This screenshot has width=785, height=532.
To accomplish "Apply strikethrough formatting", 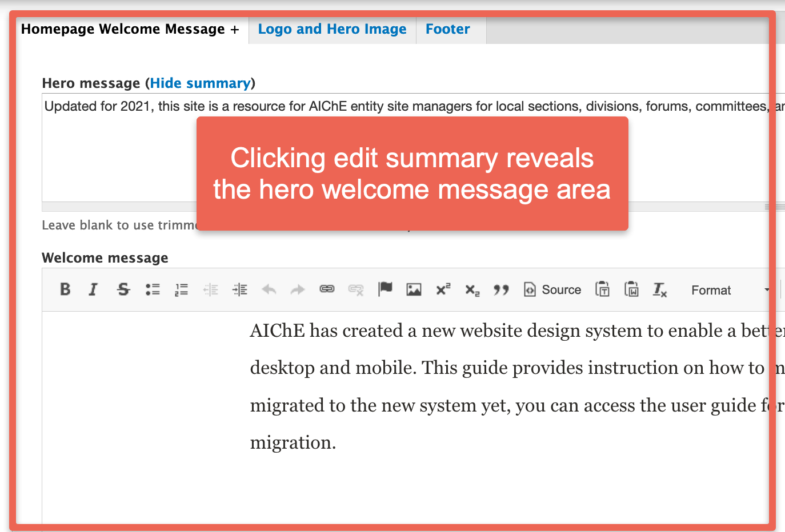I will pos(123,289).
